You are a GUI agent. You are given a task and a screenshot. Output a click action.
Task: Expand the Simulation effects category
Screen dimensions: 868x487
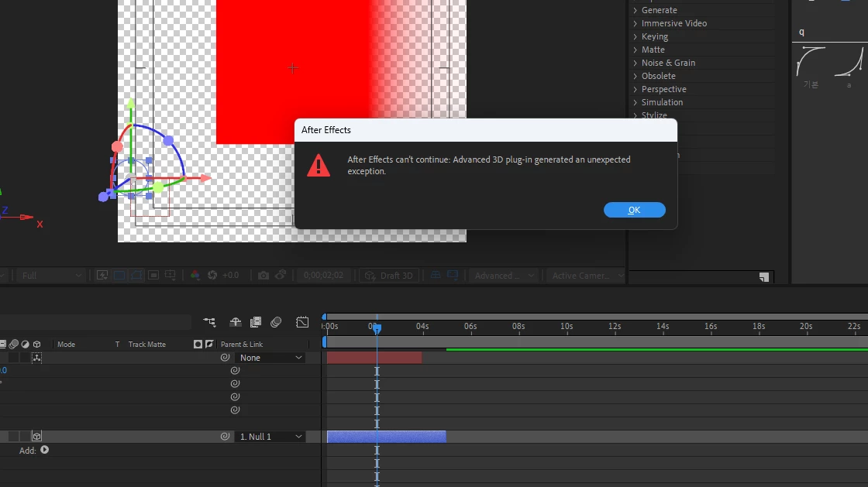coord(635,102)
